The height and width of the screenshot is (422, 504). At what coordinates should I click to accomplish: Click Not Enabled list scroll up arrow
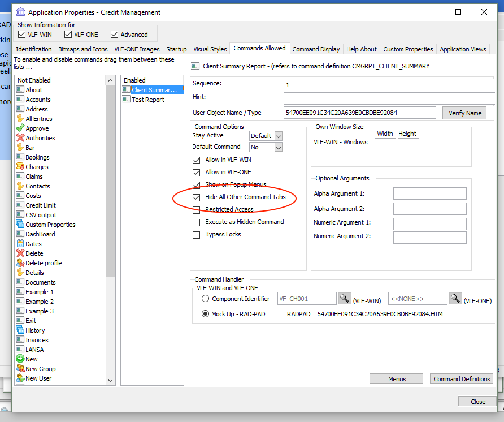[110, 80]
